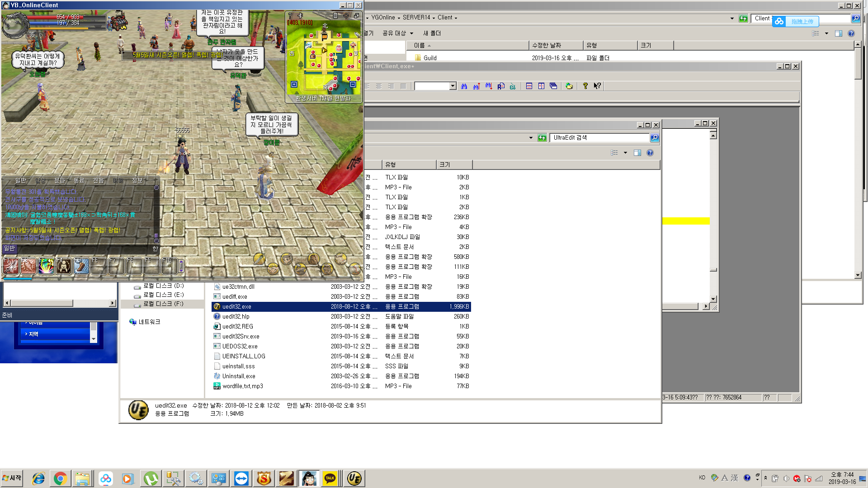Click the 새 폴더 button
The height and width of the screenshot is (488, 868).
tap(432, 33)
